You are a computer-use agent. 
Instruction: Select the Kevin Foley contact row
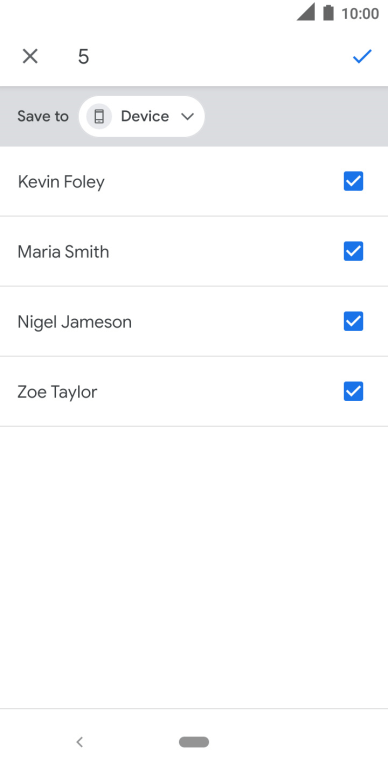coord(194,181)
